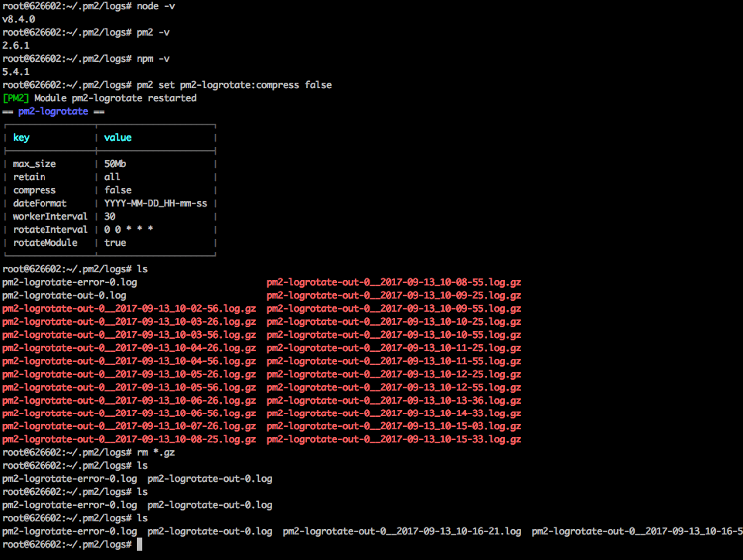
Task: Click the 10-11-25.log.gz file name
Action: [x=394, y=349]
